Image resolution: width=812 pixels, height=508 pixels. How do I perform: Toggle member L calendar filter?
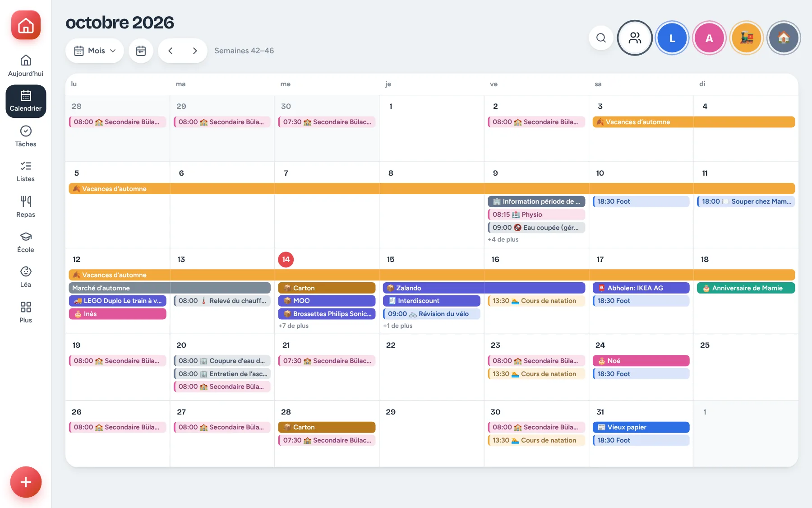coord(672,38)
